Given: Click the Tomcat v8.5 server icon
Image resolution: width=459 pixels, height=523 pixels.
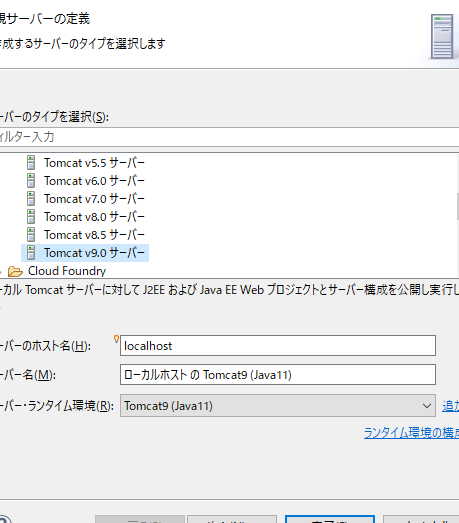Looking at the screenshot, I should tap(31, 235).
